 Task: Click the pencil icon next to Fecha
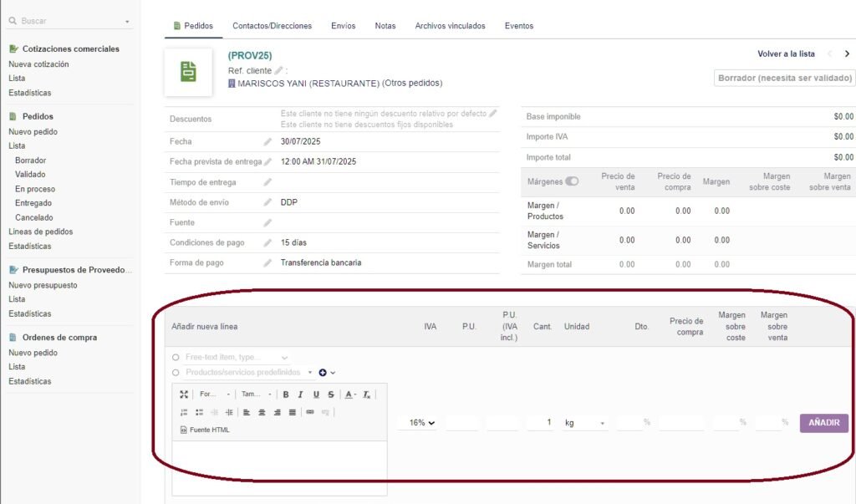click(267, 142)
